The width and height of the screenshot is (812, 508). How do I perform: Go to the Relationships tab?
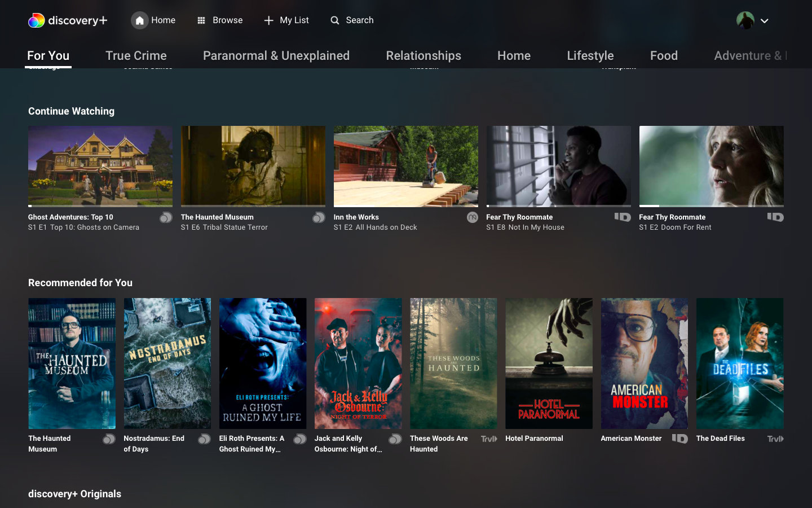(x=423, y=55)
